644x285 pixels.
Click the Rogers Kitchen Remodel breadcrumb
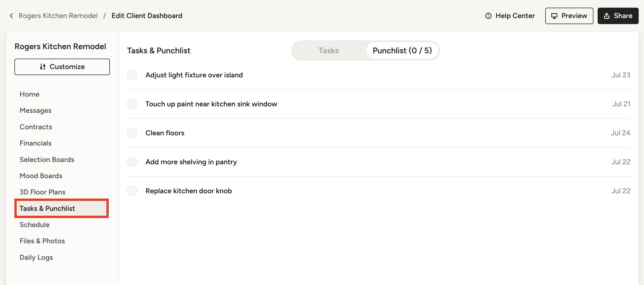point(58,16)
